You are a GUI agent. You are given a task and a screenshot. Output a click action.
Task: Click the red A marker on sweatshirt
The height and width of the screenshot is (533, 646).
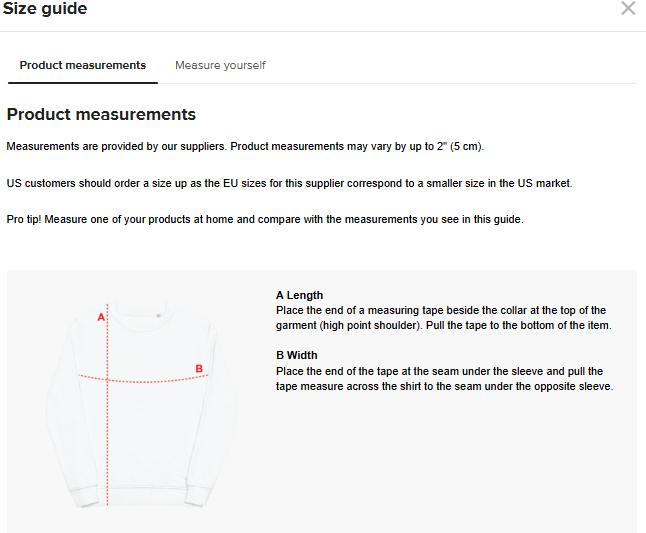click(100, 317)
